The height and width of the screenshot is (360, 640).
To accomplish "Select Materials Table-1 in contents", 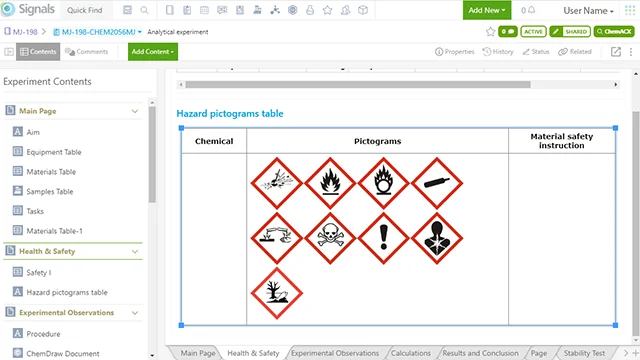I will click(54, 231).
